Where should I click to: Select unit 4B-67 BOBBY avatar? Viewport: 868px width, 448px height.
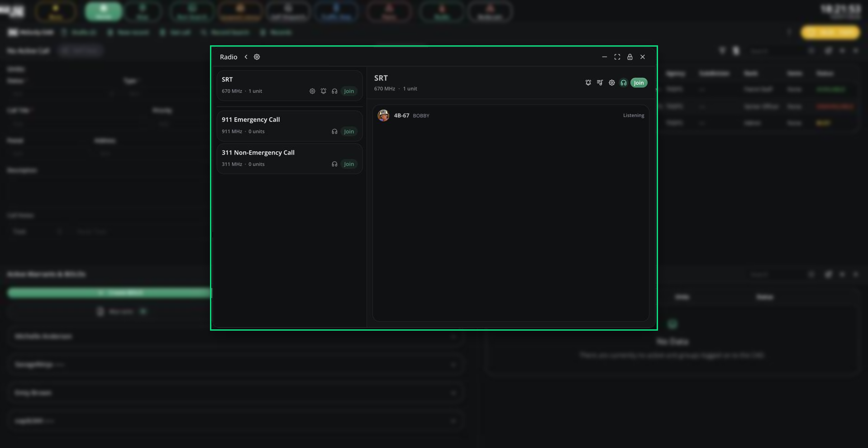[383, 116]
